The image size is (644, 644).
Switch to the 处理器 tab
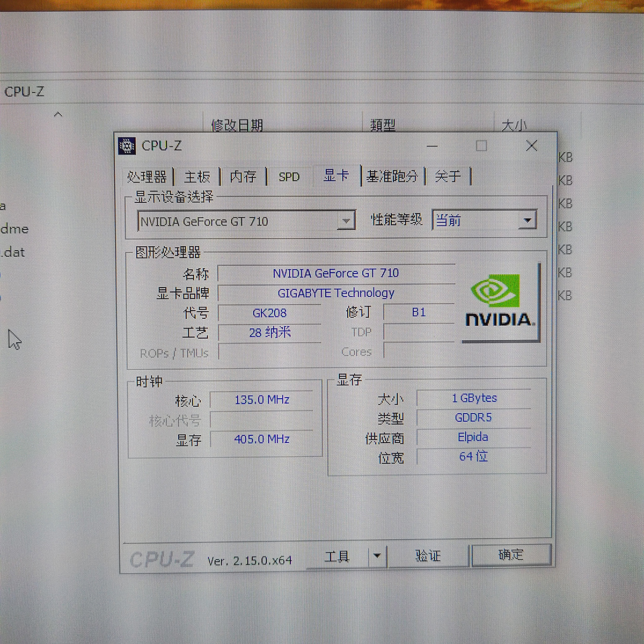(x=147, y=177)
